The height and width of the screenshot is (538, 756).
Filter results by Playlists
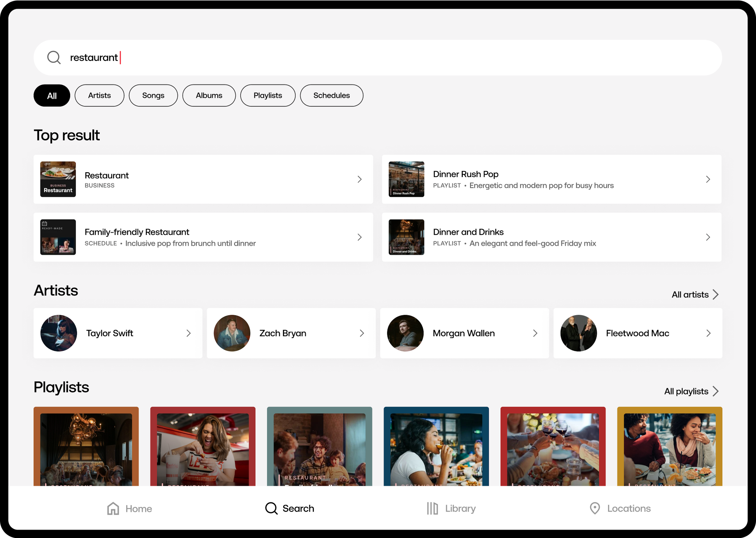(268, 95)
